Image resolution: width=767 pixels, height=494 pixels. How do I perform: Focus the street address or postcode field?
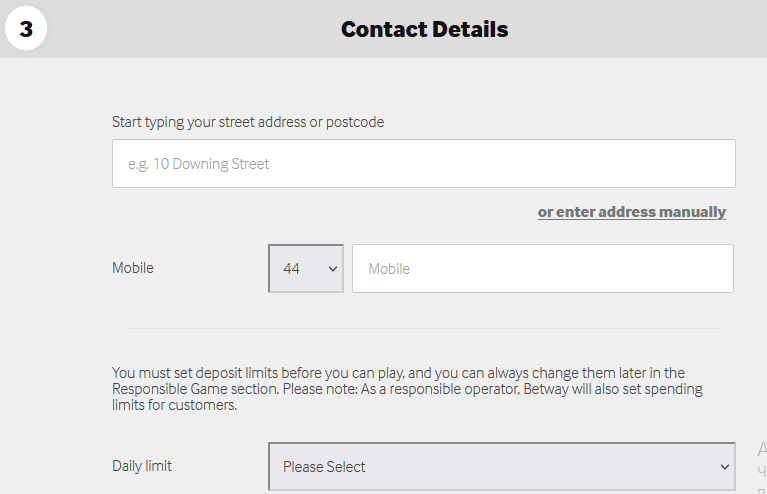point(423,164)
